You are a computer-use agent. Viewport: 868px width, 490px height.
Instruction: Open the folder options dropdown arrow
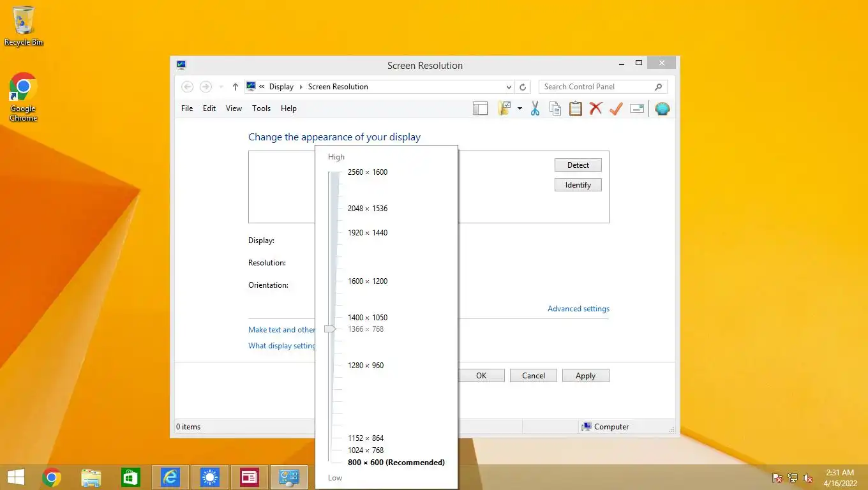pyautogui.click(x=520, y=109)
